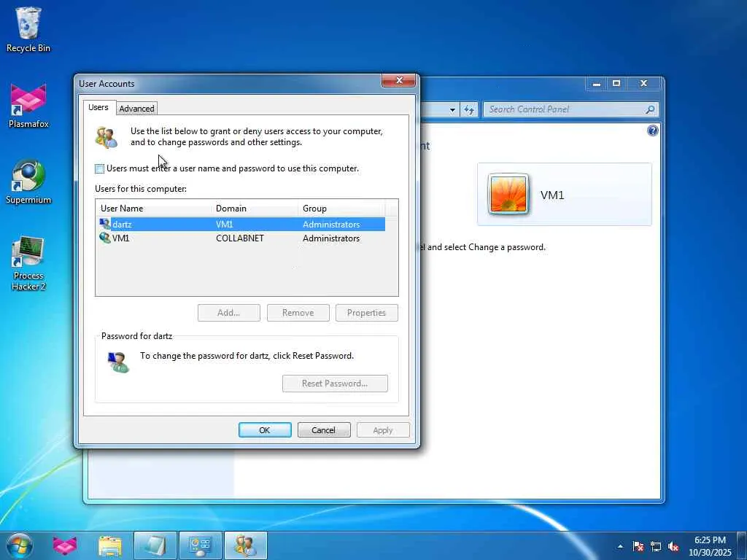
Task: Cancel the User Accounts dialog
Action: click(324, 430)
